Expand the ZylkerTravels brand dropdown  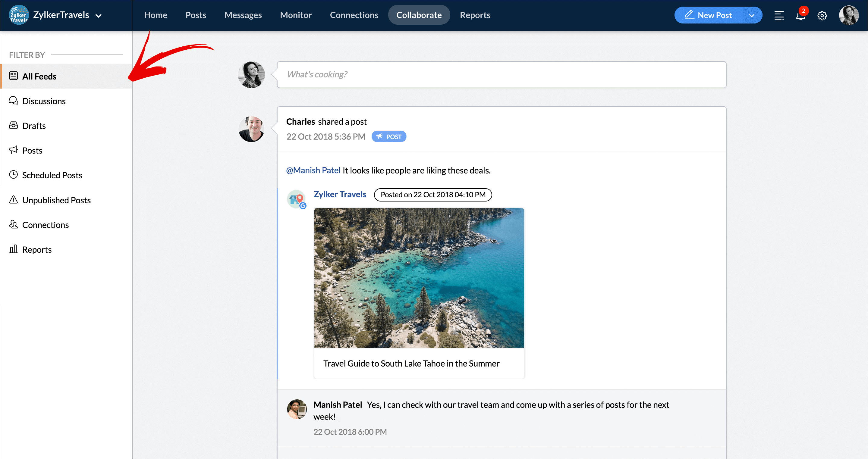98,15
